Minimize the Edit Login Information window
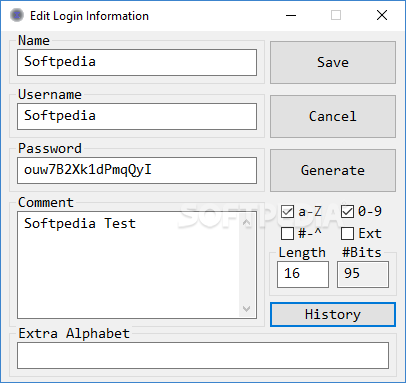Viewport: 406px width, 383px height. 291,15
